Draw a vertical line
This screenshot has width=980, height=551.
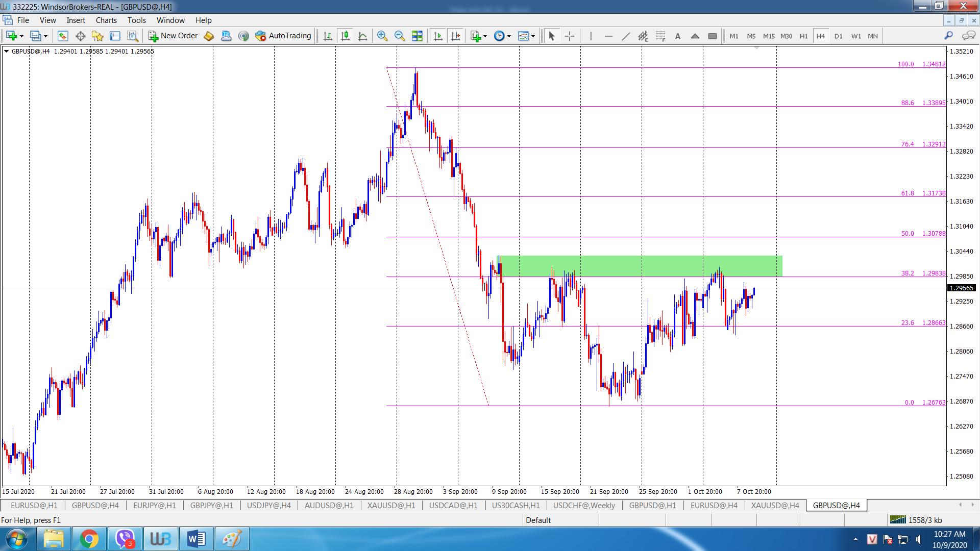591,36
